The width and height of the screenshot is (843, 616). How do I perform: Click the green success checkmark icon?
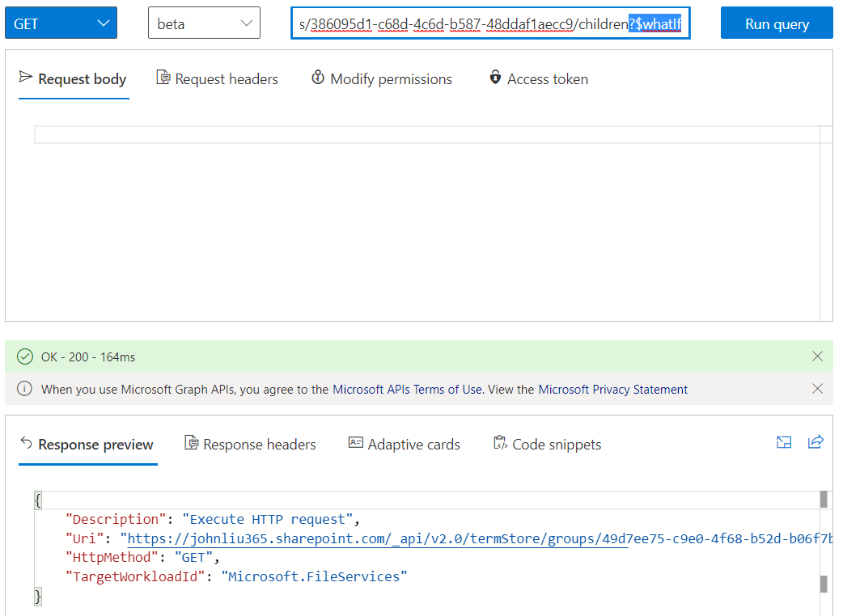coord(25,357)
